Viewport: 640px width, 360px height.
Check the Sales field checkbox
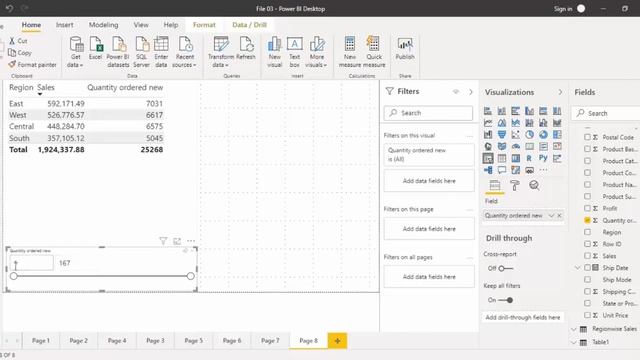point(587,256)
